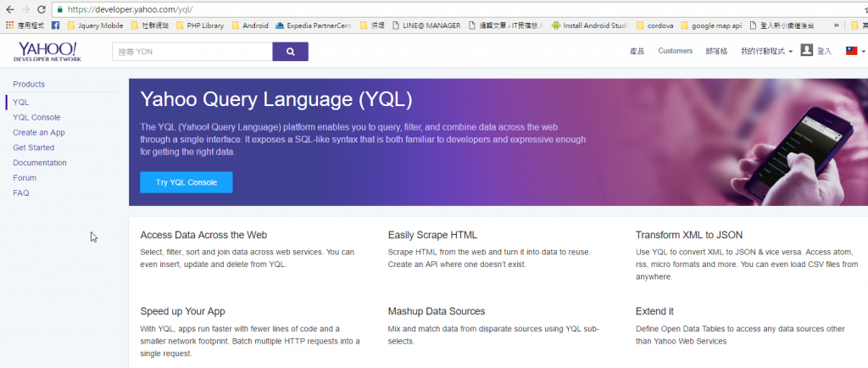Image resolution: width=868 pixels, height=368 pixels.
Task: Open the Taiwan flag language selector
Action: (855, 51)
